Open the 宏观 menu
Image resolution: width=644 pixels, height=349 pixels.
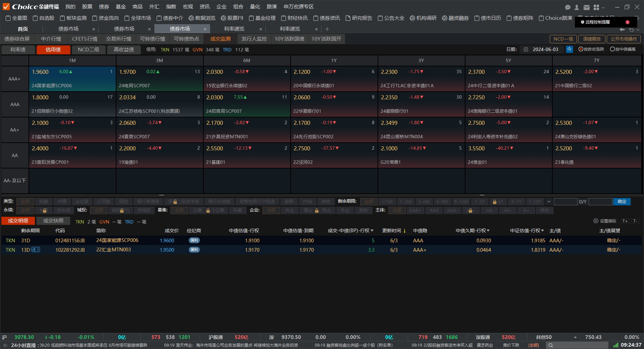point(188,7)
